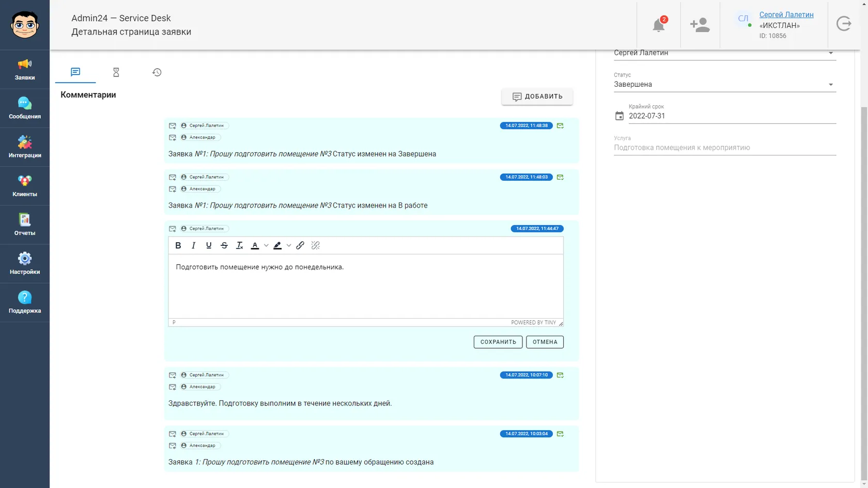Click the highlight background color button
Viewport: 868px width, 488px height.
point(277,245)
